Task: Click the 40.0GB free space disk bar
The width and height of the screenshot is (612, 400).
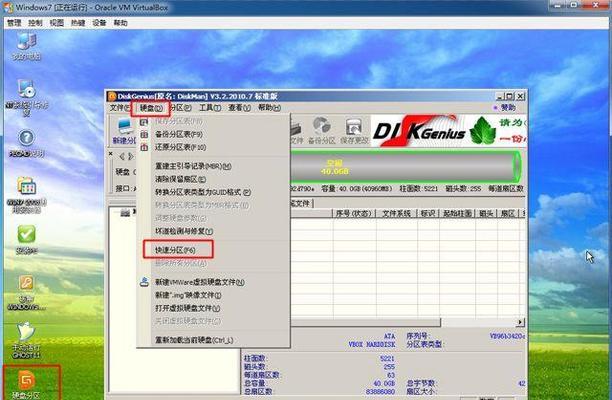Action: tap(405, 167)
